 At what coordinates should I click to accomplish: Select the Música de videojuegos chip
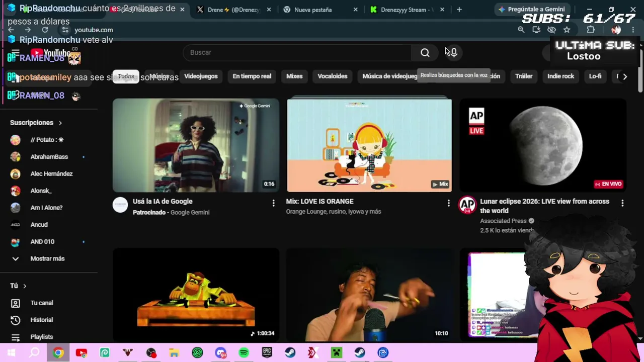click(x=390, y=76)
